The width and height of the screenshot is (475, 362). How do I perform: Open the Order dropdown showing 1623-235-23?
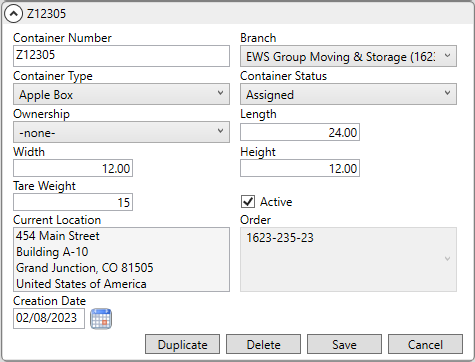pos(348,259)
